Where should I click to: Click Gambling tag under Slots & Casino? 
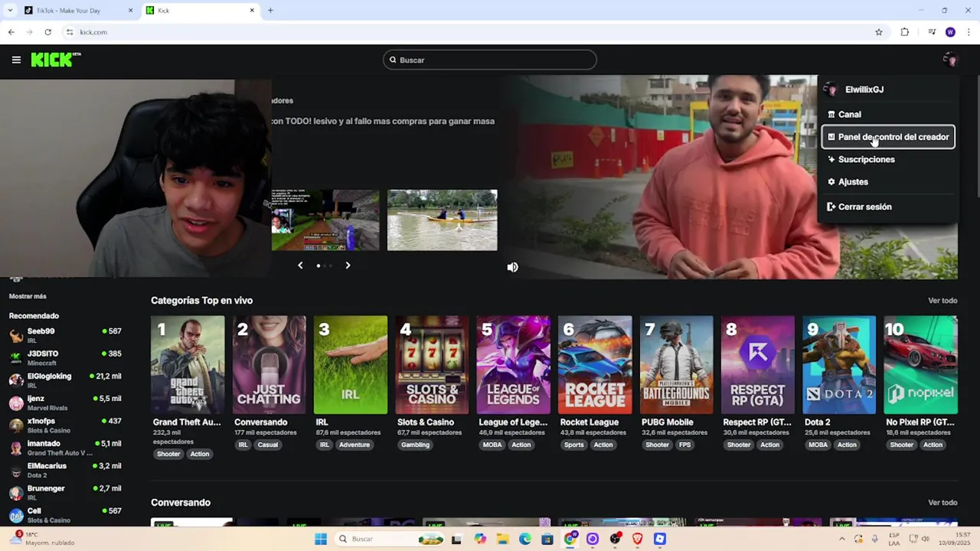click(416, 445)
